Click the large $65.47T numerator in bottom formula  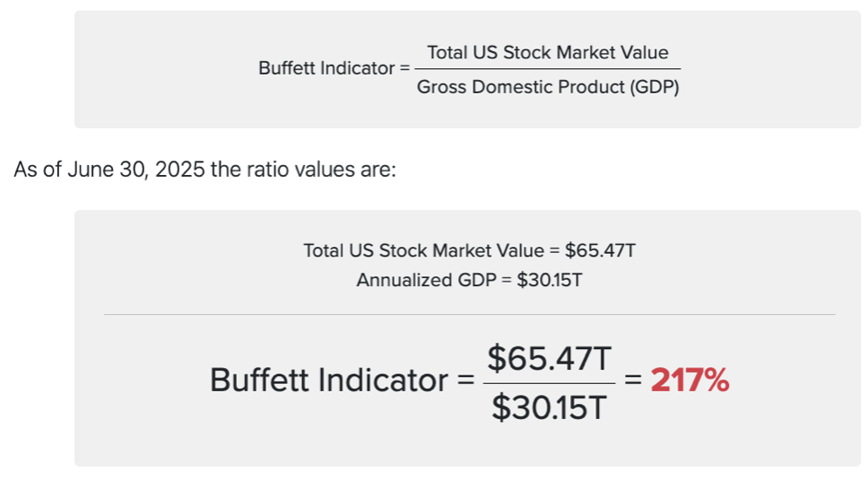click(x=549, y=359)
